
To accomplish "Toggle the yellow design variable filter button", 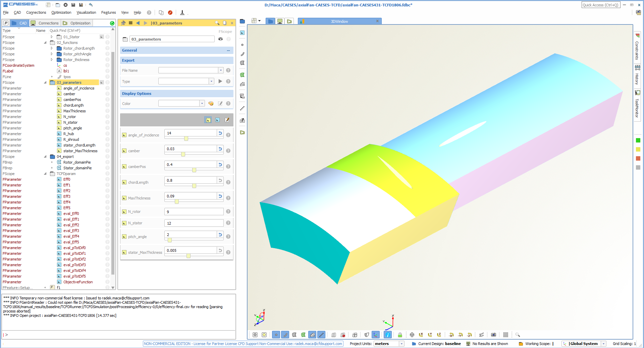I will click(208, 120).
